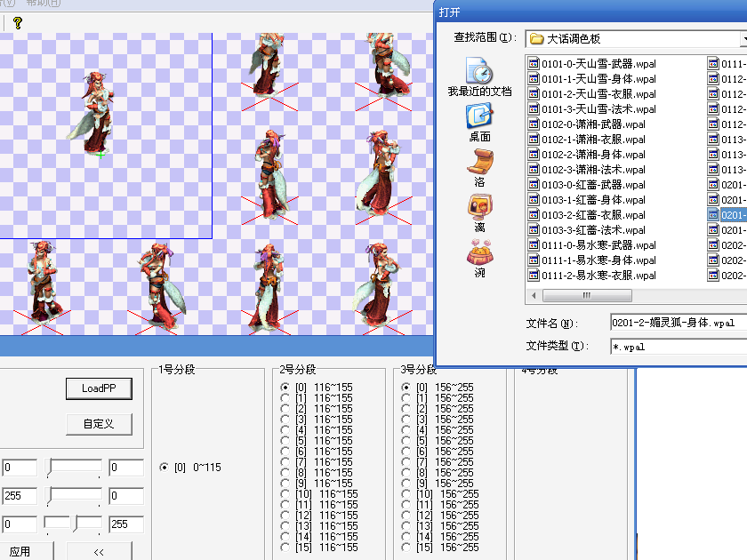This screenshot has width=747, height=560.
Task: Click filename text 0111-1-易水寒-身体.wpal
Action: point(598,260)
